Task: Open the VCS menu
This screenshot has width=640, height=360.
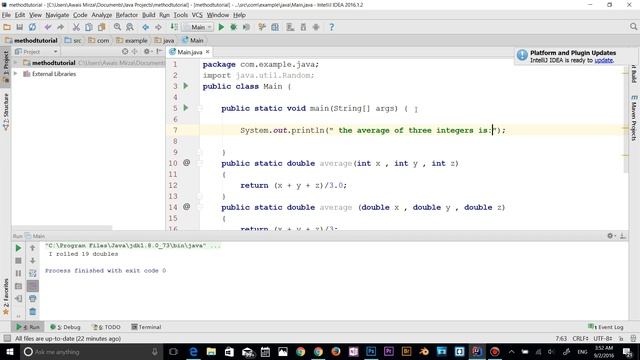Action: (197, 15)
